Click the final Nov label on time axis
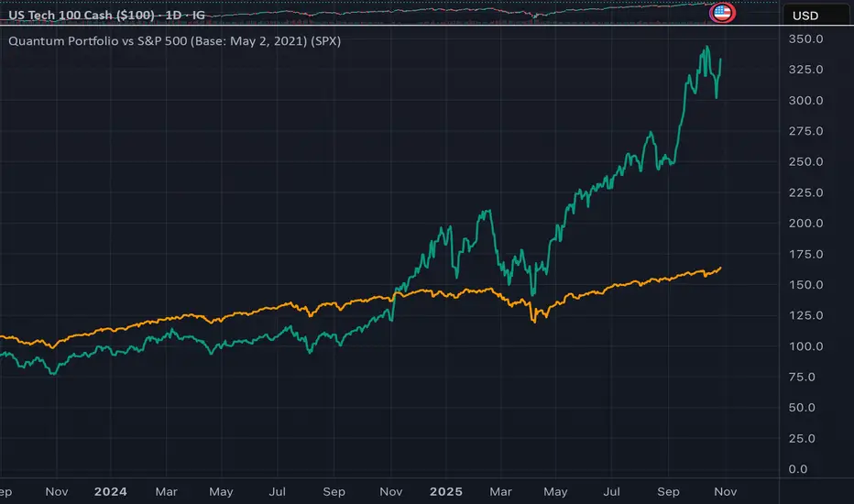The image size is (854, 504). tap(726, 491)
